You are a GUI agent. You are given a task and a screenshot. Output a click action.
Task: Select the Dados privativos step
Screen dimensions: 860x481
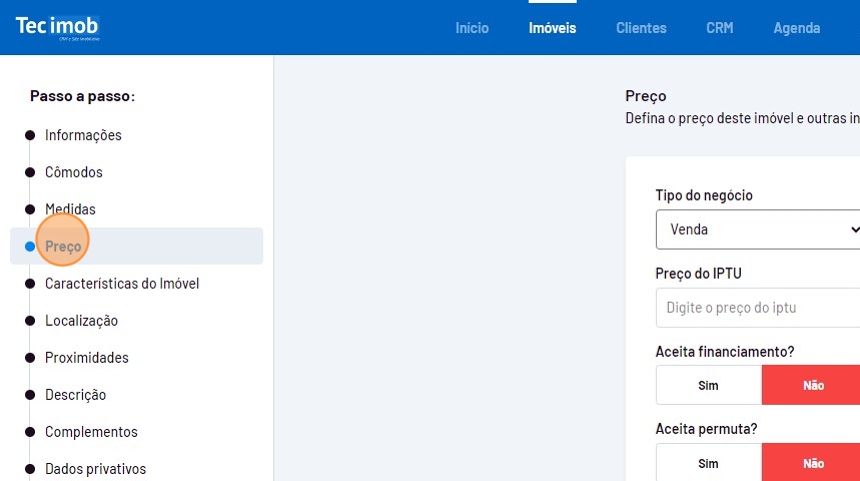pyautogui.click(x=95, y=469)
